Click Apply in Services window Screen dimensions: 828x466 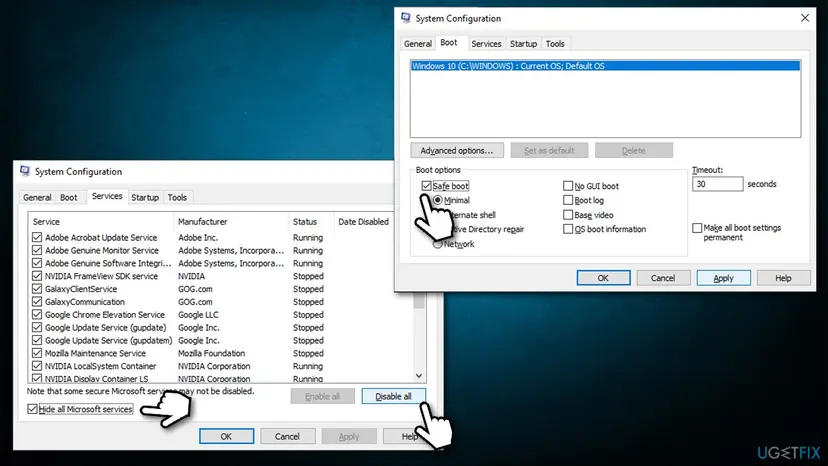point(349,436)
